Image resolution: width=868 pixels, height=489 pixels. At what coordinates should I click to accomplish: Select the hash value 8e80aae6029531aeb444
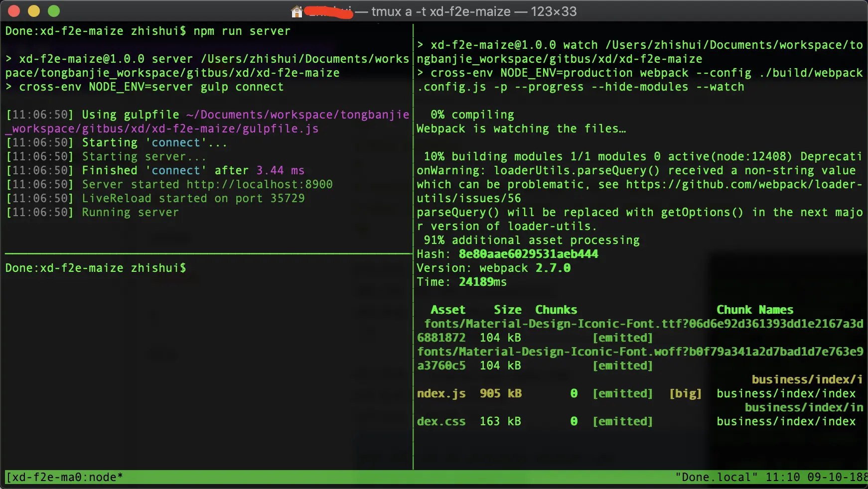point(528,254)
